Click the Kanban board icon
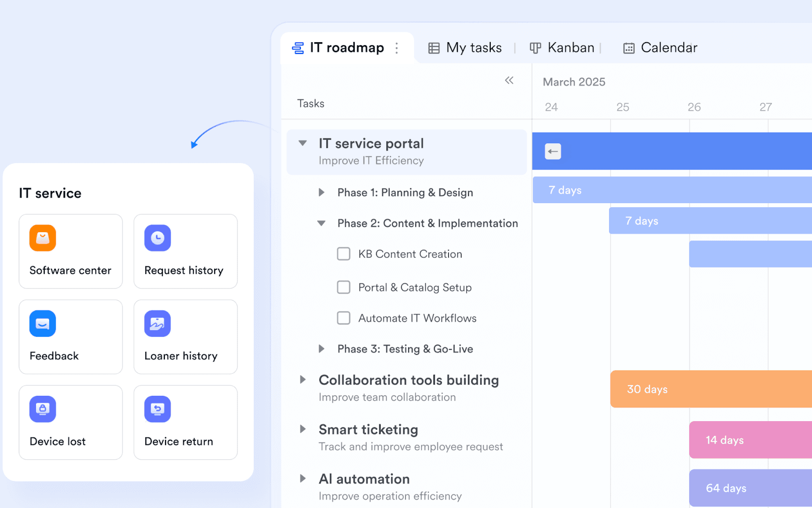This screenshot has height=508, width=812. pos(535,48)
